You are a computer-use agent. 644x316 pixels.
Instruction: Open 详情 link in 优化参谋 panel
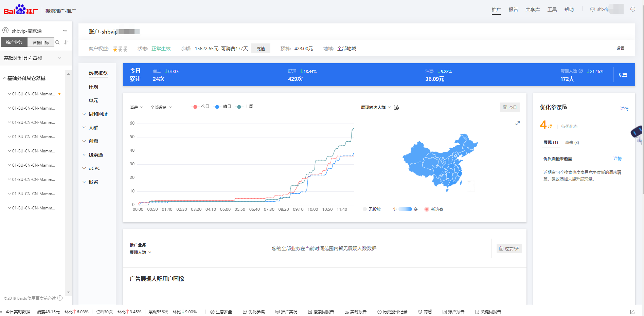[x=624, y=108]
